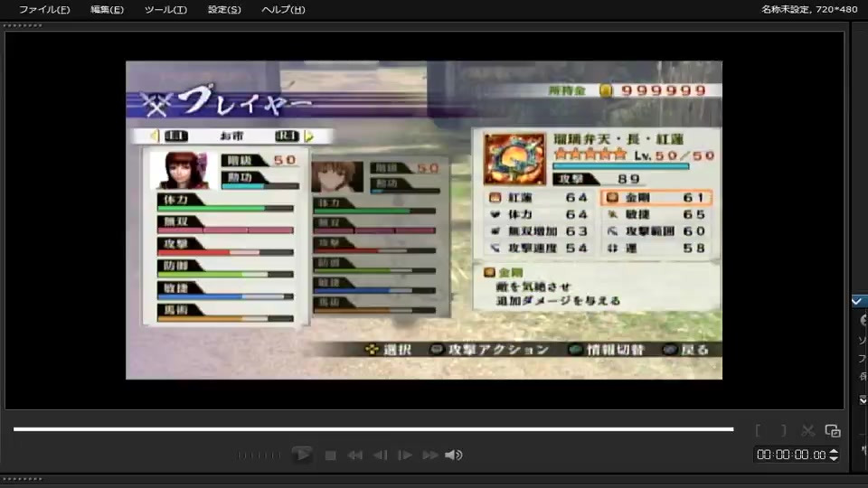Click the 00:00:00.00 timecode field
The height and width of the screenshot is (488, 868).
[x=791, y=455]
